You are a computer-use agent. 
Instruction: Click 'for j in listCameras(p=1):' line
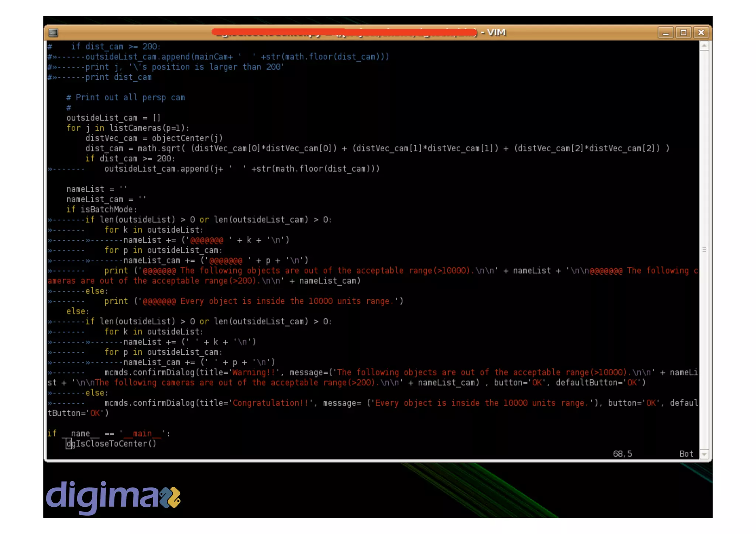pos(128,128)
